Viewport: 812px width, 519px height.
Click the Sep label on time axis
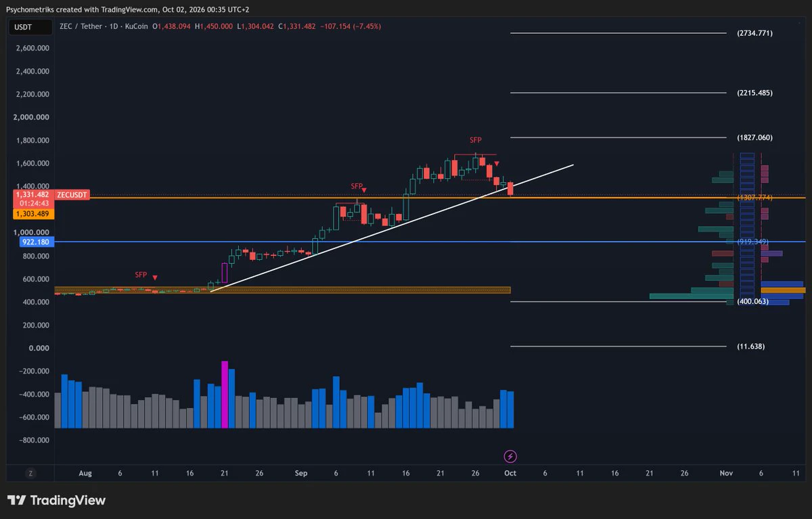point(301,474)
